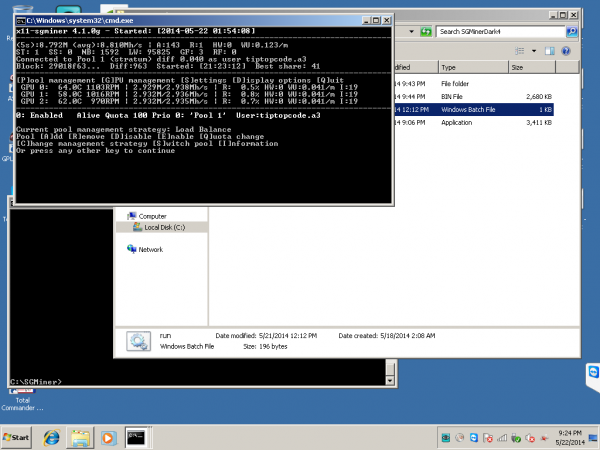The height and width of the screenshot is (450, 600).
Task: Click the teal GPU monitor tray icon
Action: coord(446,437)
